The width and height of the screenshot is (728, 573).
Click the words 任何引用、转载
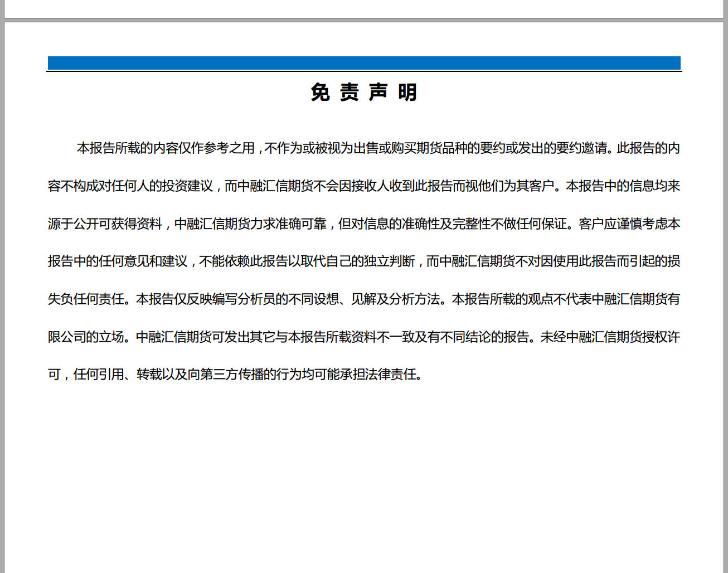pyautogui.click(x=118, y=375)
